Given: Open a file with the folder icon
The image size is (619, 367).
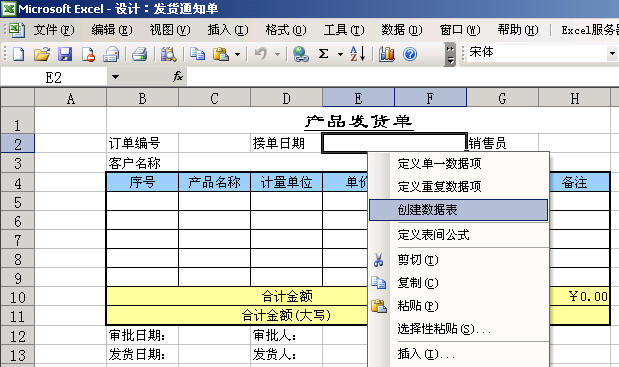Looking at the screenshot, I should pyautogui.click(x=41, y=54).
